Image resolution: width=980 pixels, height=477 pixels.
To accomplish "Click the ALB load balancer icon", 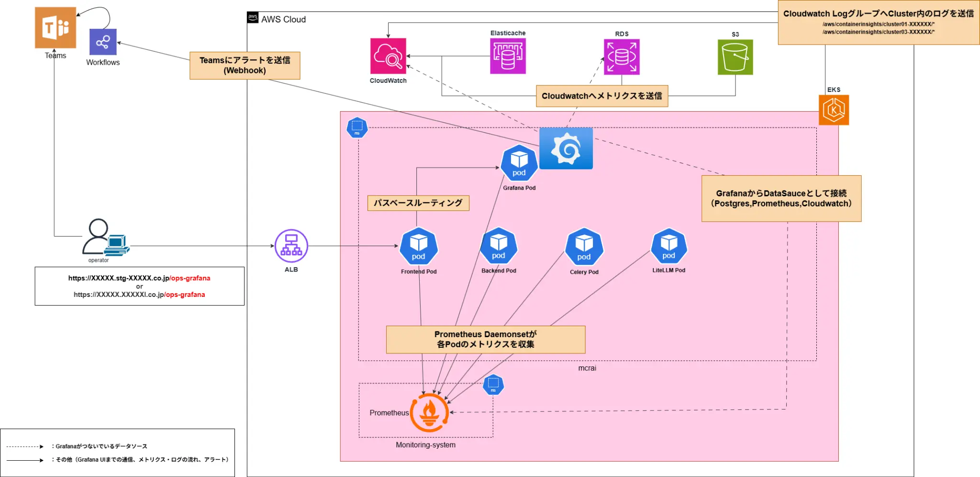I will (x=290, y=245).
